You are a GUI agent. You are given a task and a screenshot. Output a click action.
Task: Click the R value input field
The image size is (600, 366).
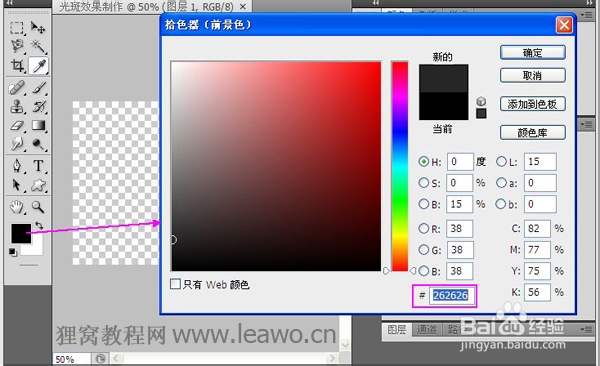(x=460, y=229)
